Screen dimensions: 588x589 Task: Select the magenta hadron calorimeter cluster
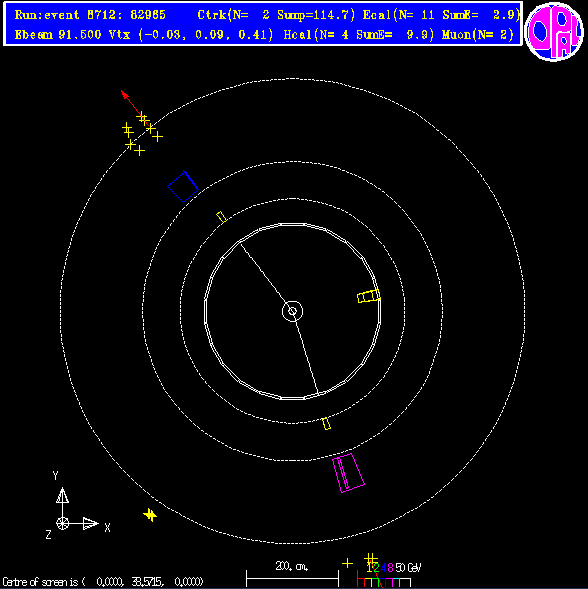(348, 473)
